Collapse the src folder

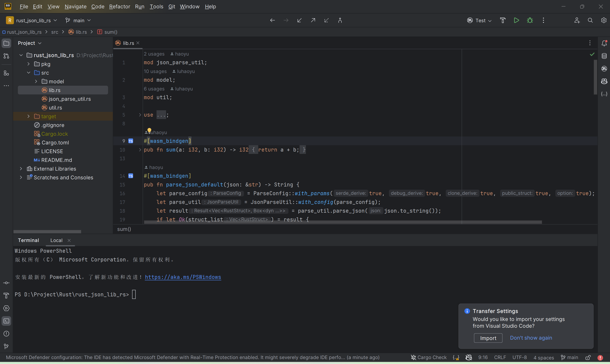click(28, 73)
